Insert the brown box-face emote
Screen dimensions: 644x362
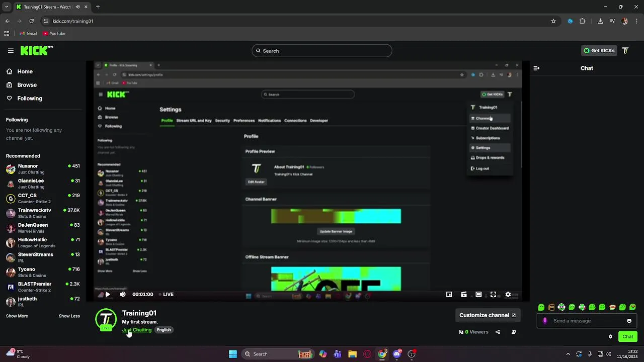point(551,307)
